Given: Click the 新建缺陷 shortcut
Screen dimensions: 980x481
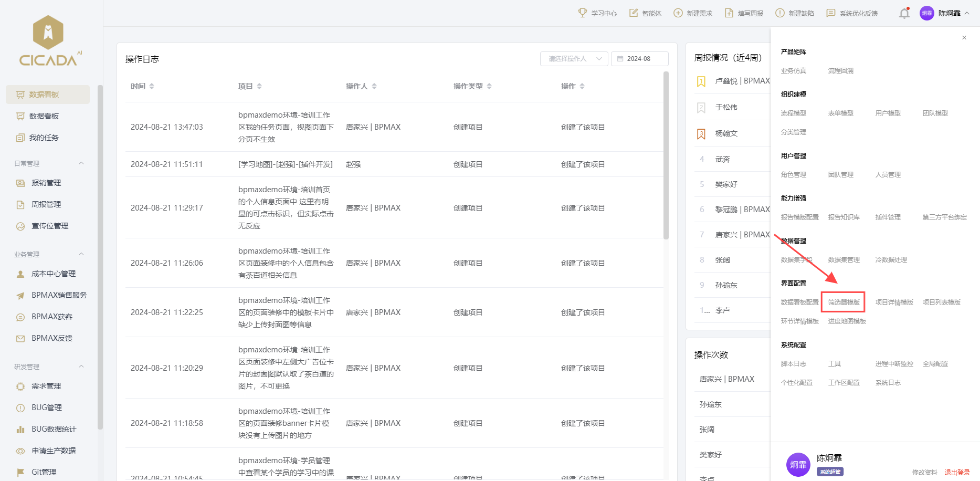Looking at the screenshot, I should [x=795, y=13].
